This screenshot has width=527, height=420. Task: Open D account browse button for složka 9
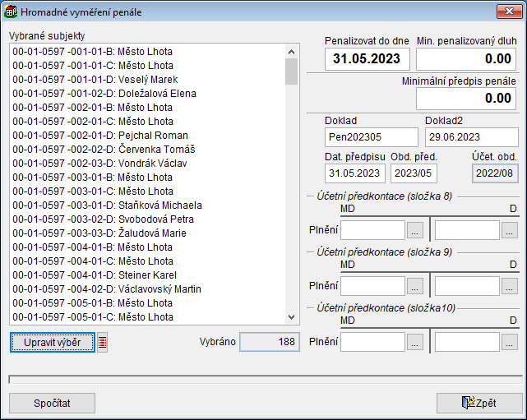coord(510,286)
